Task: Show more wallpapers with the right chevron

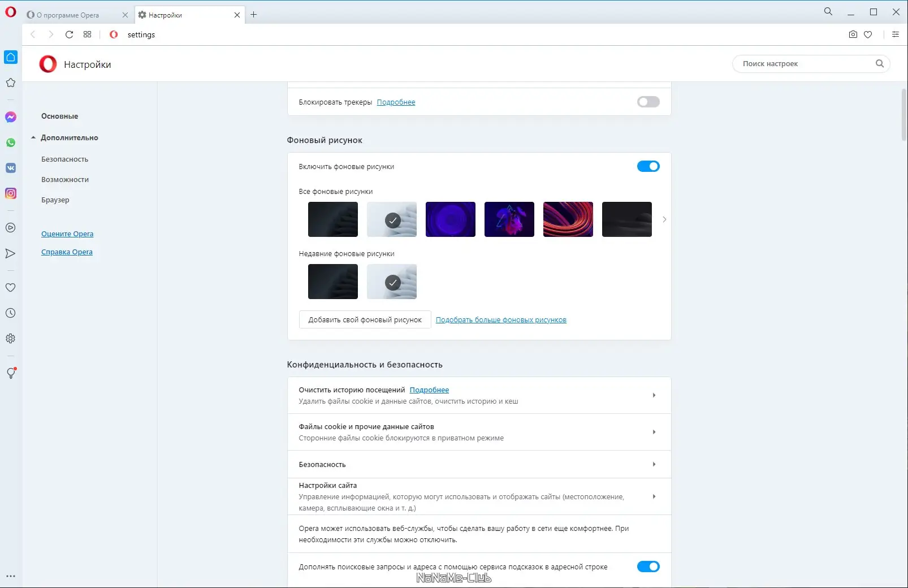Action: coord(664,219)
